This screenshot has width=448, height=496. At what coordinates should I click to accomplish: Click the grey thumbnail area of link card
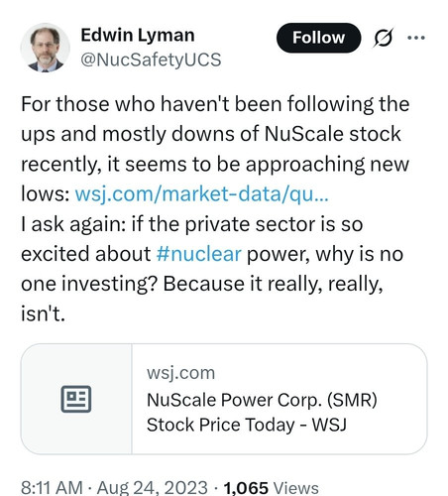pyautogui.click(x=76, y=399)
